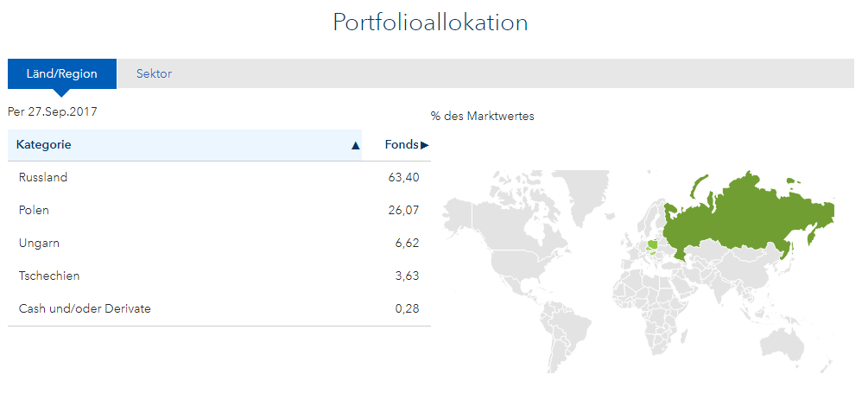Click light green Poland on map

654,244
